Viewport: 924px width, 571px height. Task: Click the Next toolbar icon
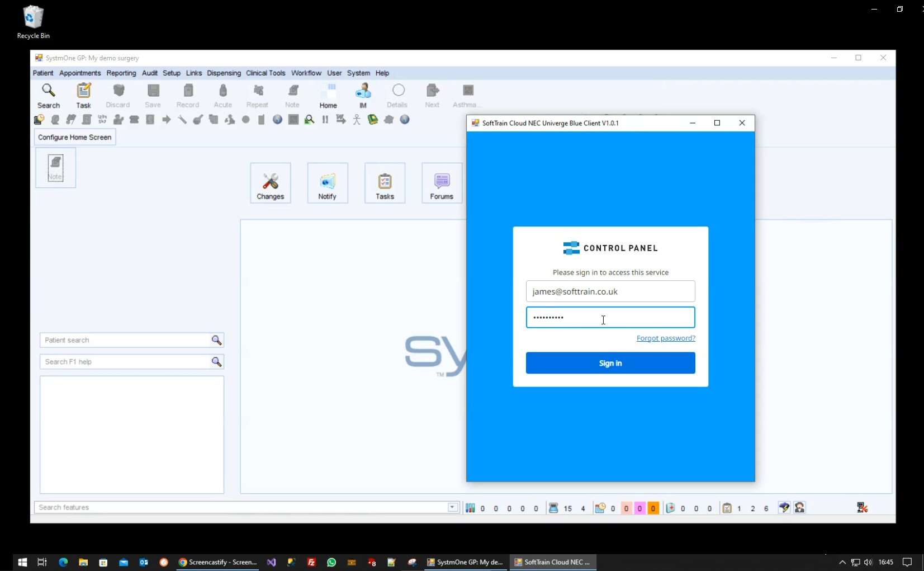pyautogui.click(x=432, y=96)
